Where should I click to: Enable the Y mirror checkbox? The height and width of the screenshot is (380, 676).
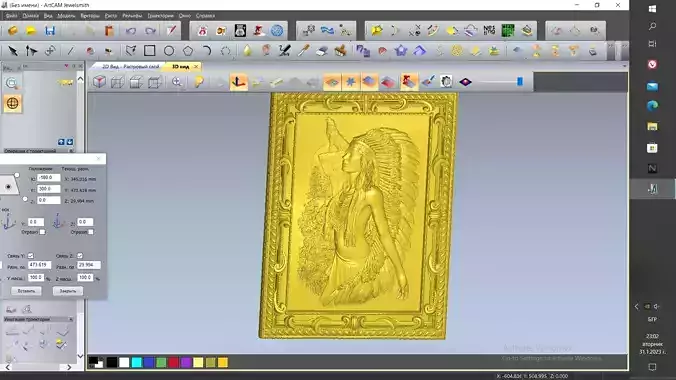[x=42, y=232]
